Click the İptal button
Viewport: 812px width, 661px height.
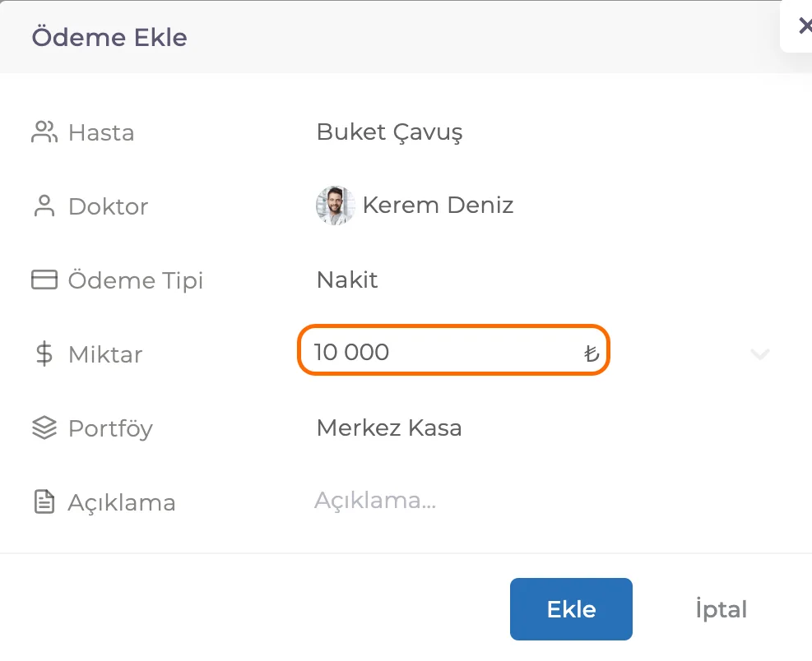pos(722,609)
